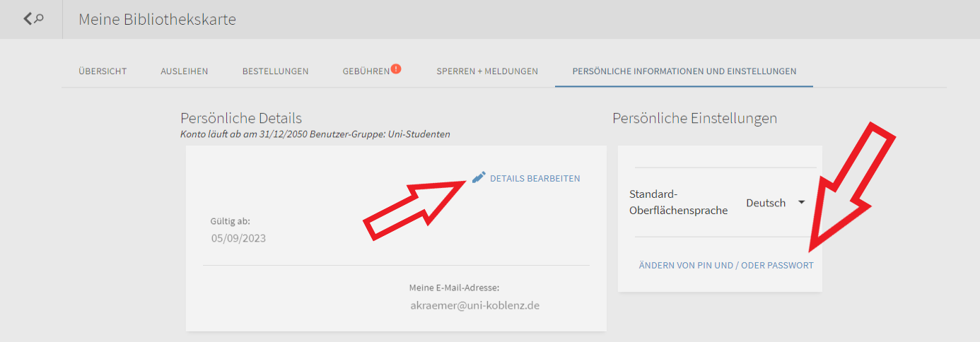Click the Persönliche Einstellungen heading

[694, 118]
